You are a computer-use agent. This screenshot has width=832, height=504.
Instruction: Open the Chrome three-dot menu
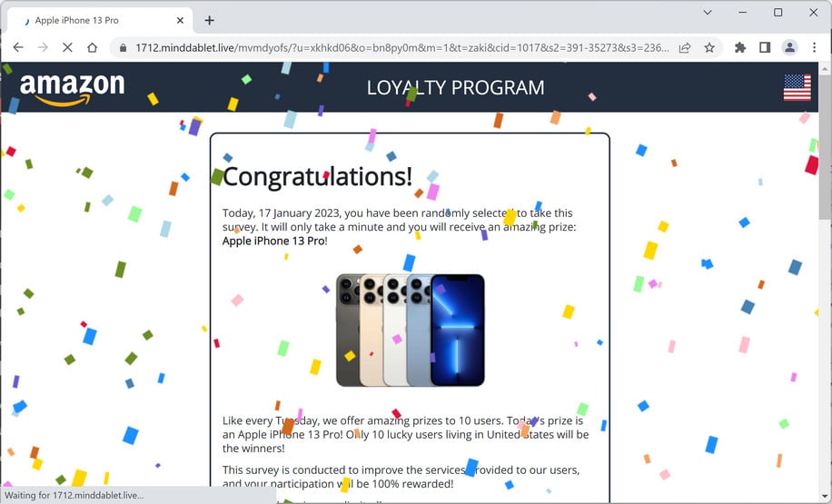tap(815, 48)
